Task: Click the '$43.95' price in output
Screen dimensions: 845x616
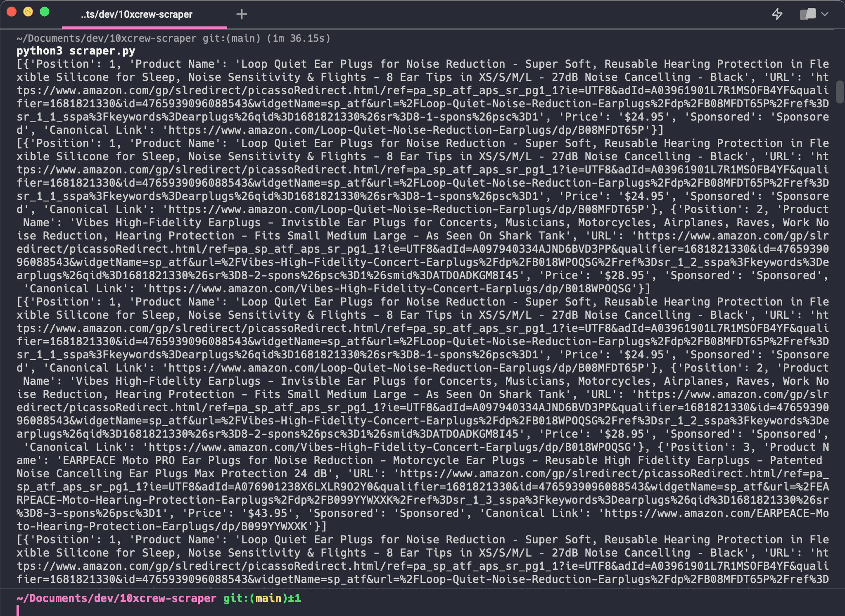Action: pyautogui.click(x=267, y=513)
